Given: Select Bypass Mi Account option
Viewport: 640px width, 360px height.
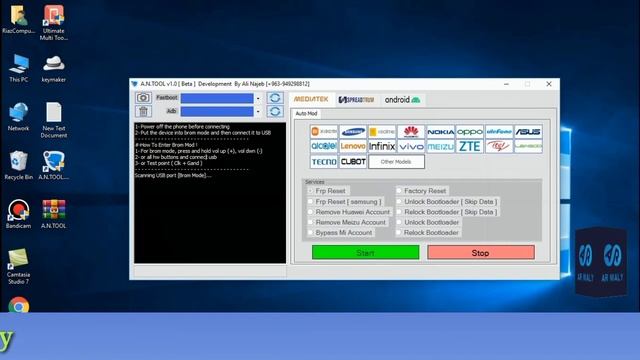Looking at the screenshot, I should (340, 232).
